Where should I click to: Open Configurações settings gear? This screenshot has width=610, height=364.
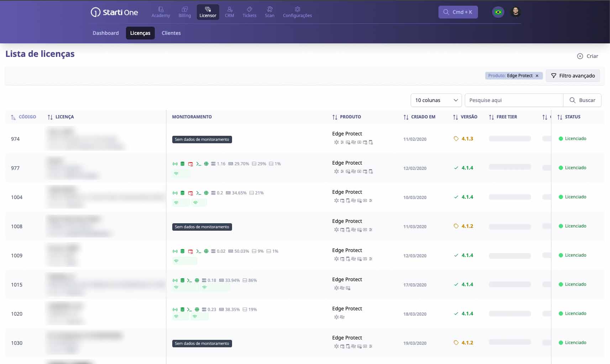[x=297, y=10]
